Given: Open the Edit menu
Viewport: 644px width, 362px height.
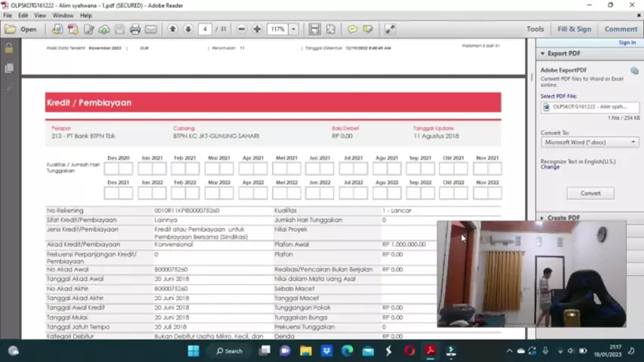Looking at the screenshot, I should 23,15.
